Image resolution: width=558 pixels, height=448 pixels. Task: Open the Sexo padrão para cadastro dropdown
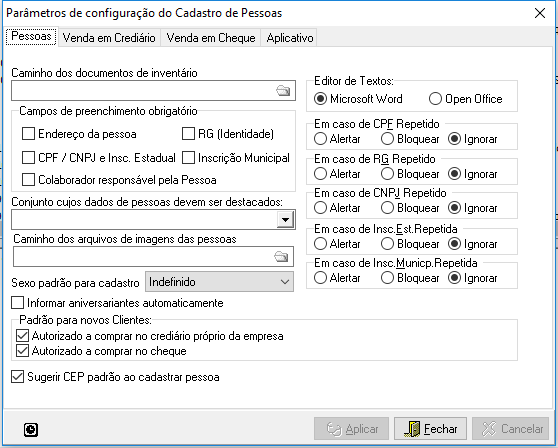pyautogui.click(x=219, y=282)
